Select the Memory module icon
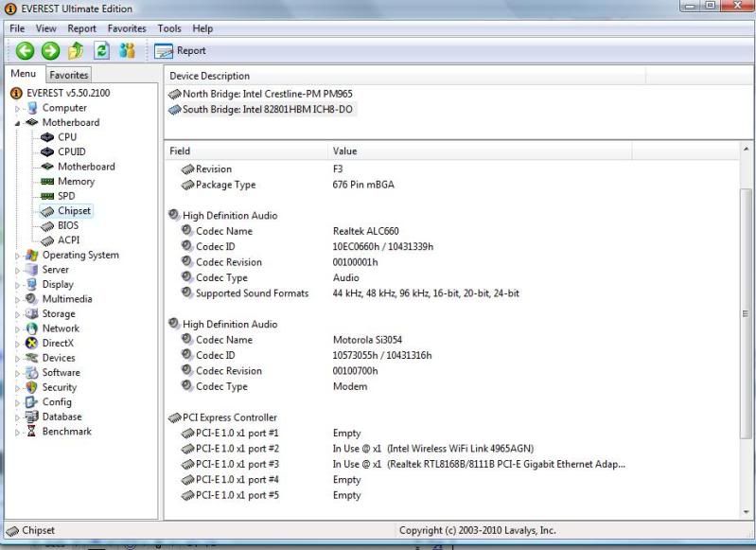The image size is (756, 550). tap(46, 182)
